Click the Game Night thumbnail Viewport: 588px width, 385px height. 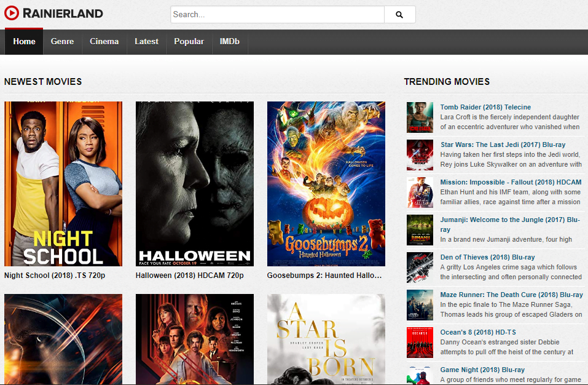pos(420,375)
